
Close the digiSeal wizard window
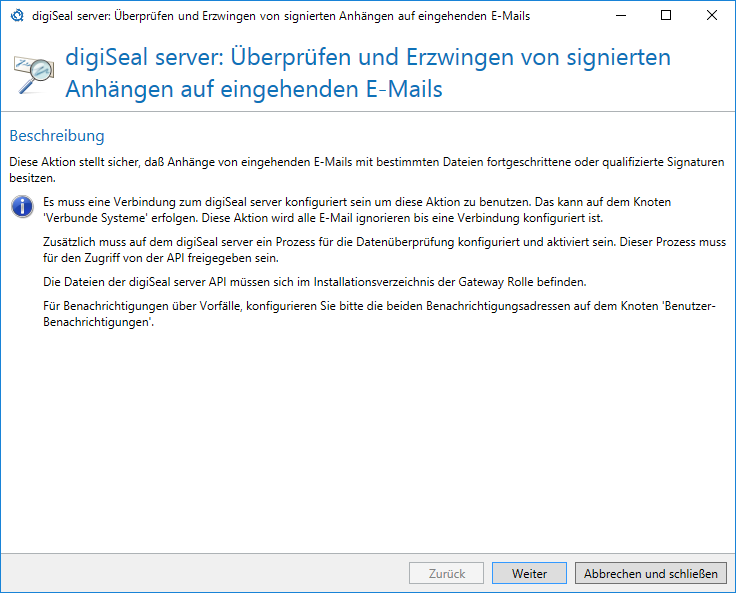click(712, 15)
